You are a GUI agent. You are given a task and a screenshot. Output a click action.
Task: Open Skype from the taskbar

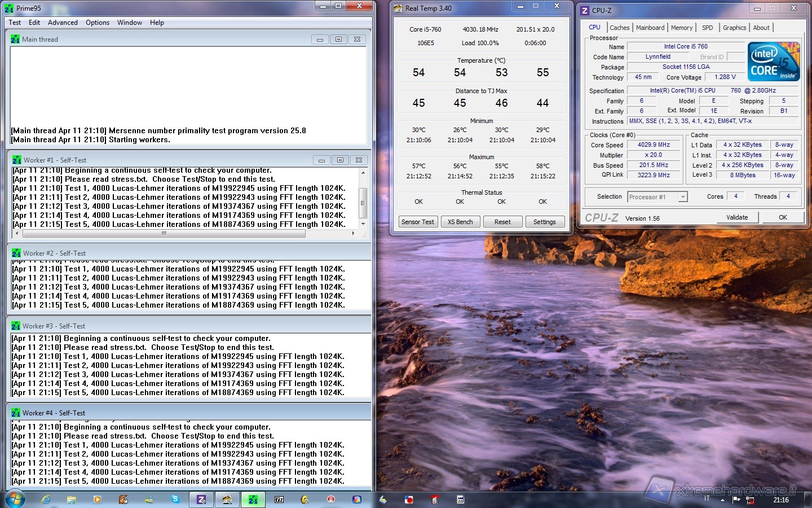point(175,500)
